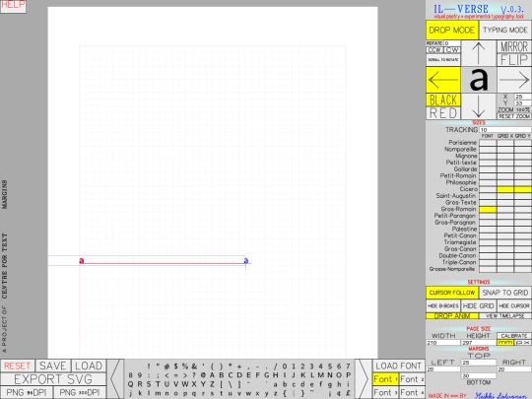The width and height of the screenshot is (532, 399).
Task: Click SAVE to save the composition
Action: (53, 366)
